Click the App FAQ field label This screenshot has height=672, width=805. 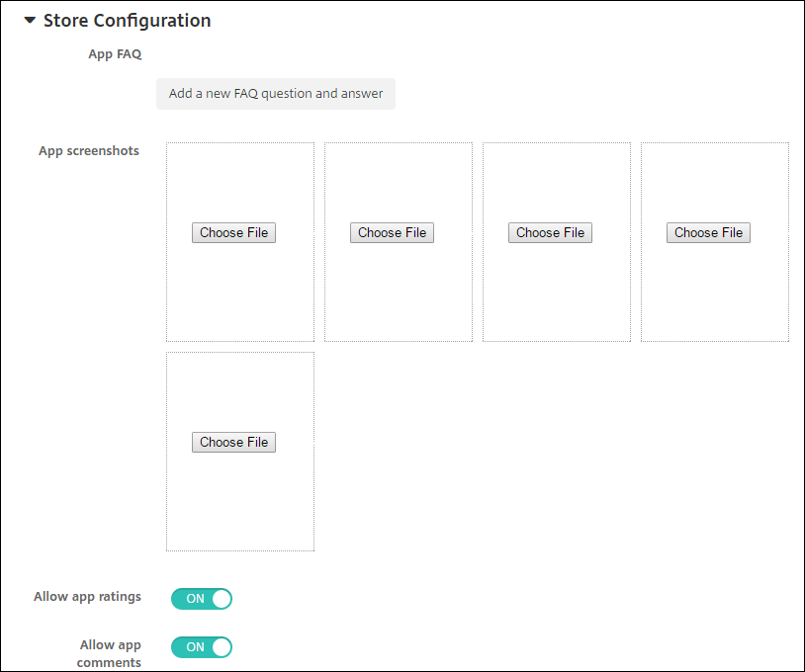point(115,53)
